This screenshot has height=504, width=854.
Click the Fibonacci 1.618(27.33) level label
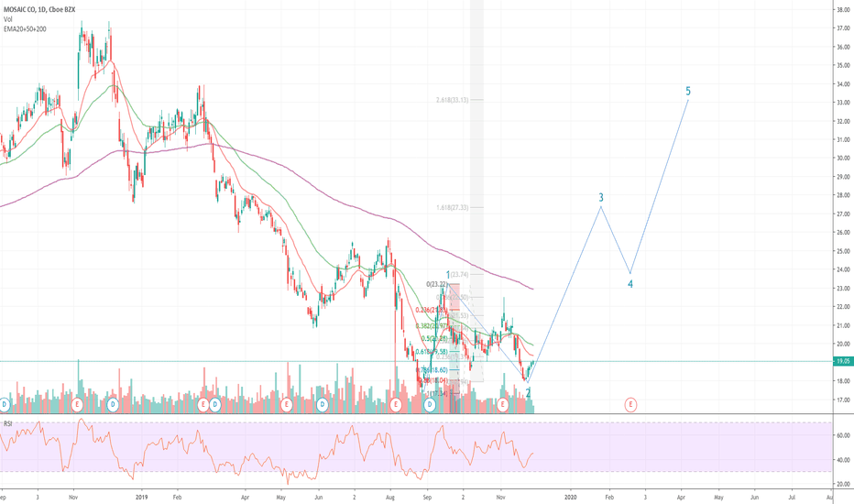452,208
